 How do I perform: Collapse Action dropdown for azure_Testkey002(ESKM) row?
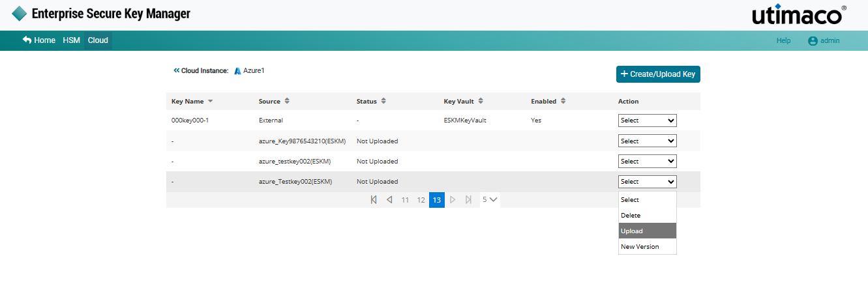click(648, 182)
